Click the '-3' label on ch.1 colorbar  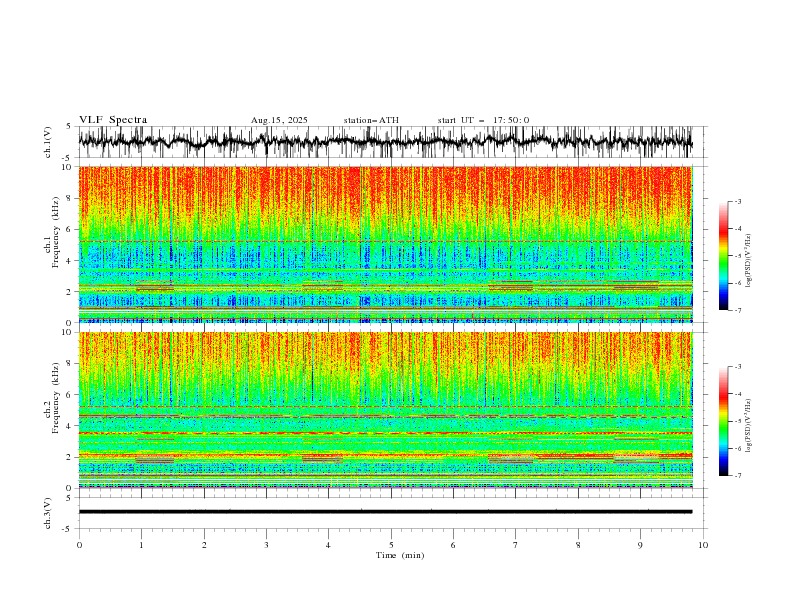[x=738, y=201]
